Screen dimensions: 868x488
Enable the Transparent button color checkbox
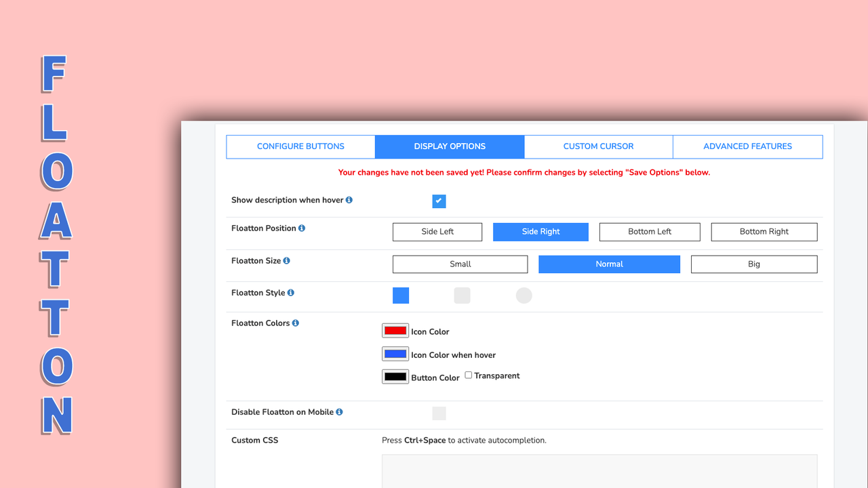pos(469,375)
